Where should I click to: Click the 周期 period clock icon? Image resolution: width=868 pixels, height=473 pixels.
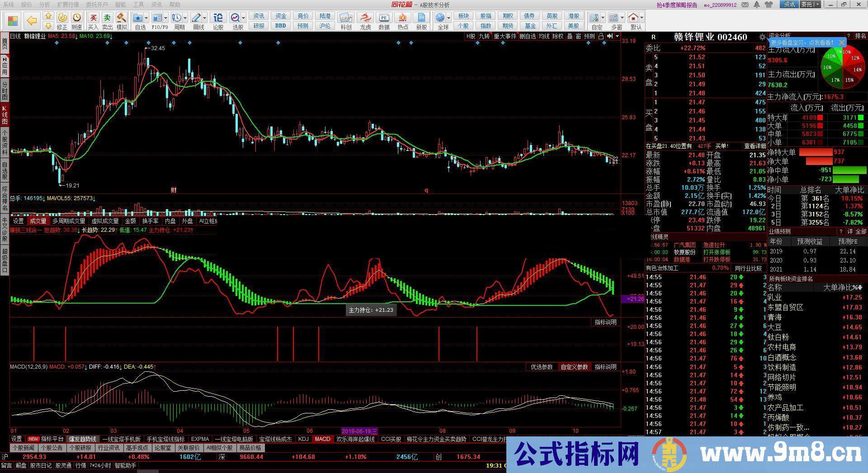177,18
